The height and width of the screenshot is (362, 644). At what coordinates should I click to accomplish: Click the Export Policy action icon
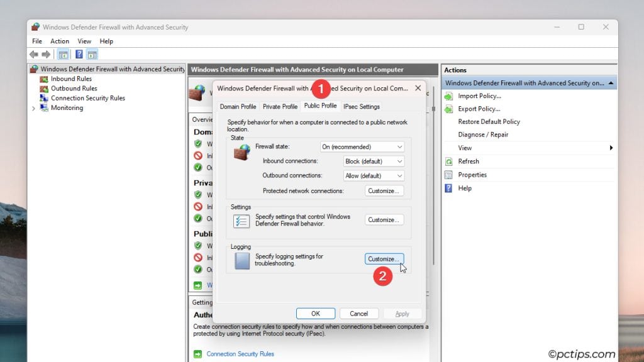pyautogui.click(x=448, y=108)
